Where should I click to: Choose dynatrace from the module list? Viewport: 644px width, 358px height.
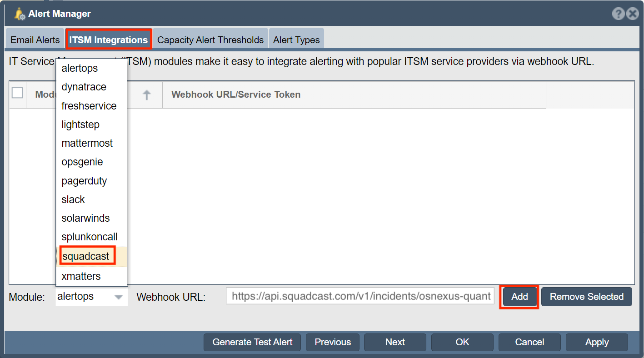click(x=92, y=87)
